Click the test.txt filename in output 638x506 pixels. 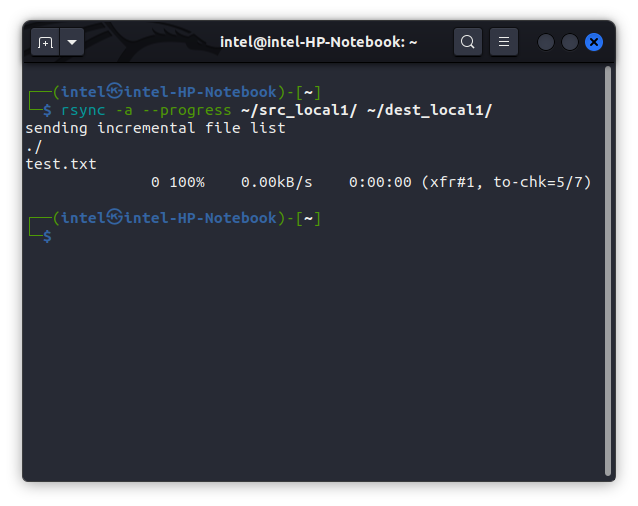point(61,164)
